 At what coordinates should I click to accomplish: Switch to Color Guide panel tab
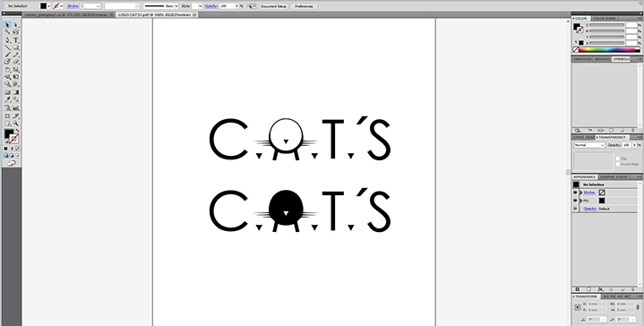(604, 19)
